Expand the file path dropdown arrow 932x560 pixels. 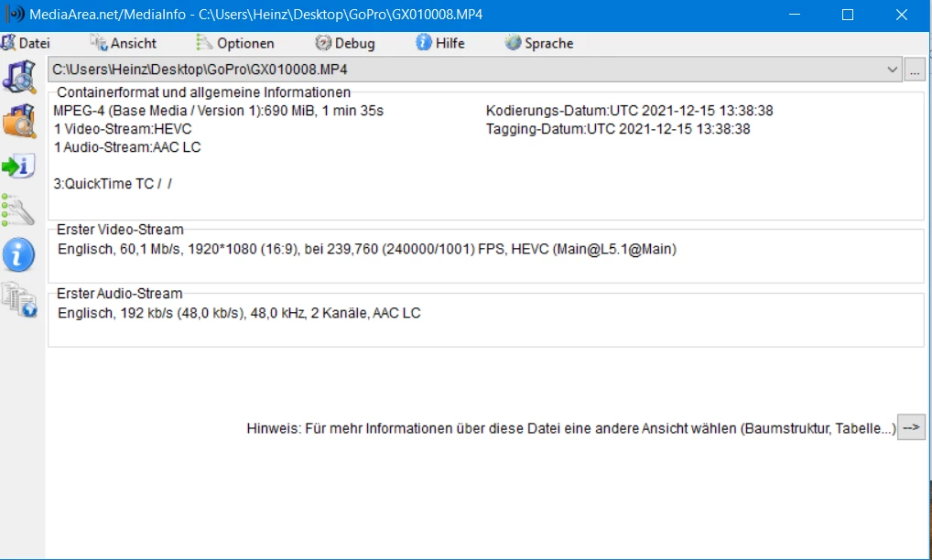[893, 70]
